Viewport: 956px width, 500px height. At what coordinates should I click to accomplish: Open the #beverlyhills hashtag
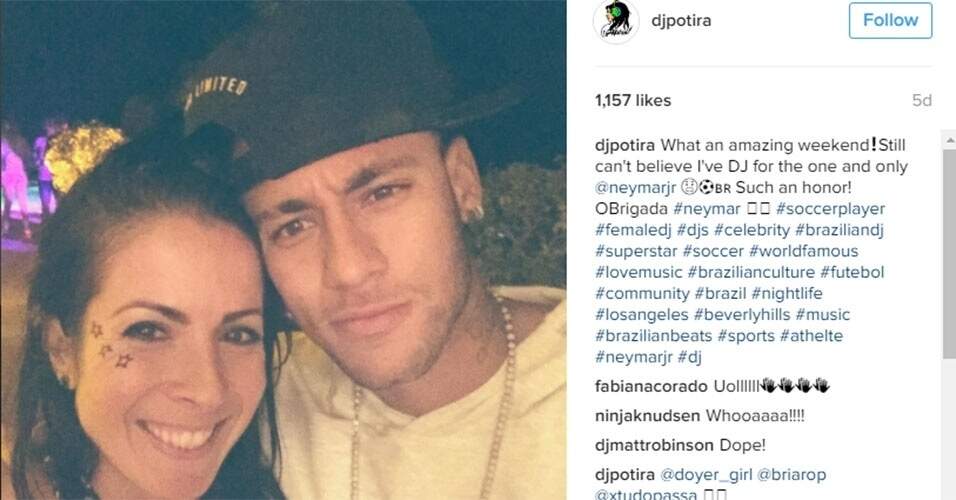tap(741, 315)
